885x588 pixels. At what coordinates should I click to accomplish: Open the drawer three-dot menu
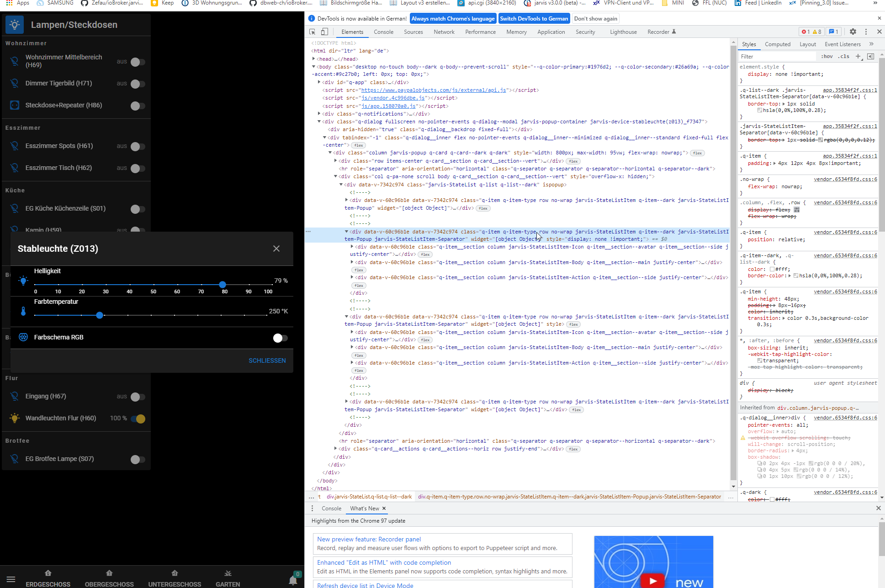tap(312, 508)
